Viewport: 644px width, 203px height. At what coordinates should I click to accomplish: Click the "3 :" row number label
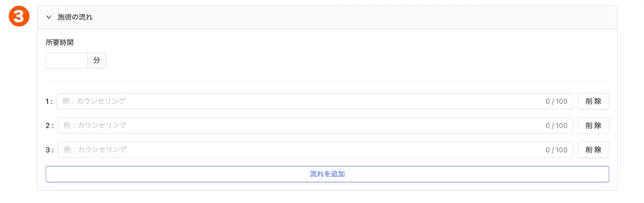click(x=49, y=150)
